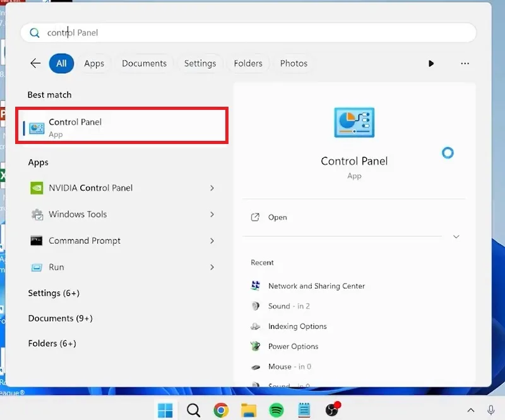The image size is (505, 420).
Task: Click the Command Prompt icon
Action: point(37,241)
